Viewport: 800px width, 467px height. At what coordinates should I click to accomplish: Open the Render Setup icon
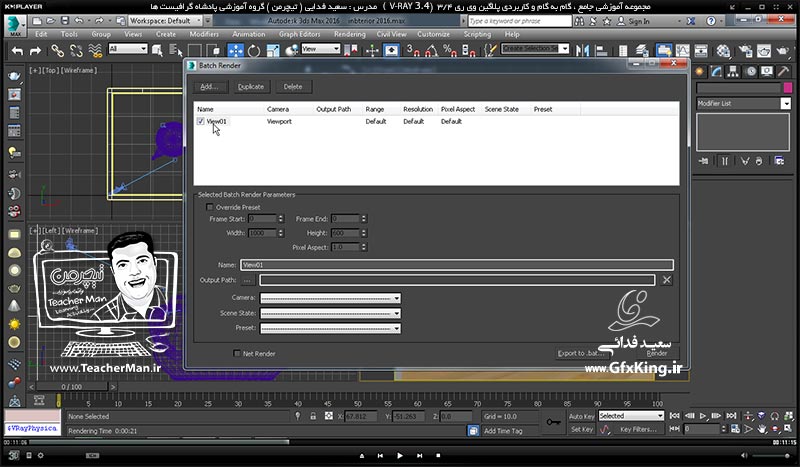(x=745, y=51)
